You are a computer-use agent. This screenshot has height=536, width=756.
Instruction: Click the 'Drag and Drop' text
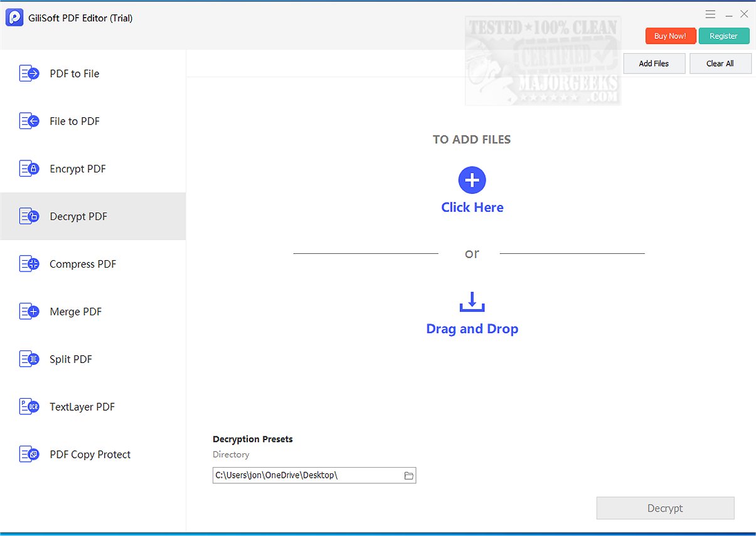pos(472,328)
